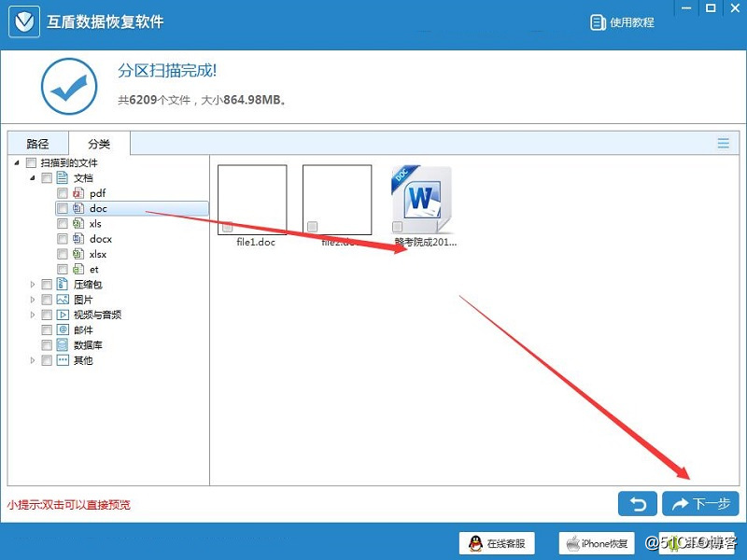Click the 视频与音频 media icon

point(63,315)
